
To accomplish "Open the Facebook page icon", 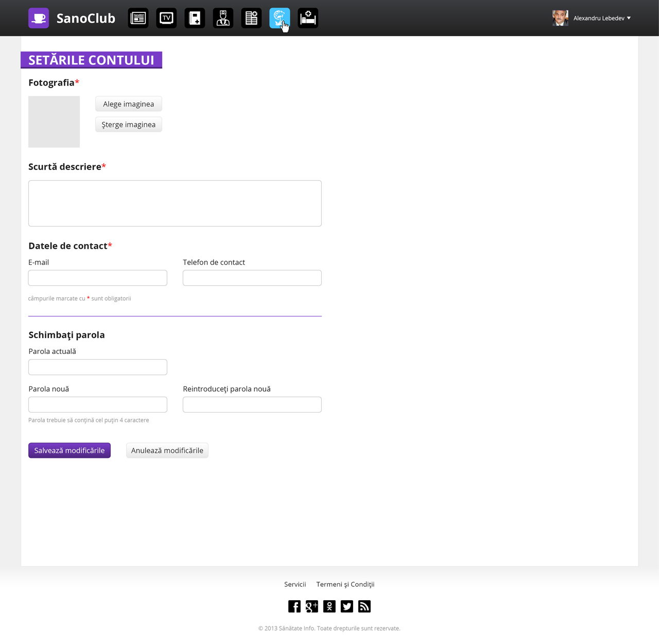I will point(294,606).
